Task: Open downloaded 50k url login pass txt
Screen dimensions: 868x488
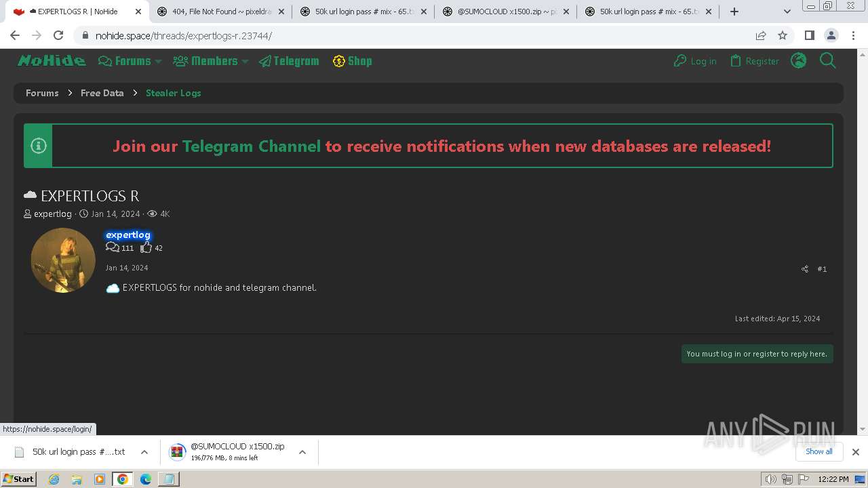Action: point(70,452)
